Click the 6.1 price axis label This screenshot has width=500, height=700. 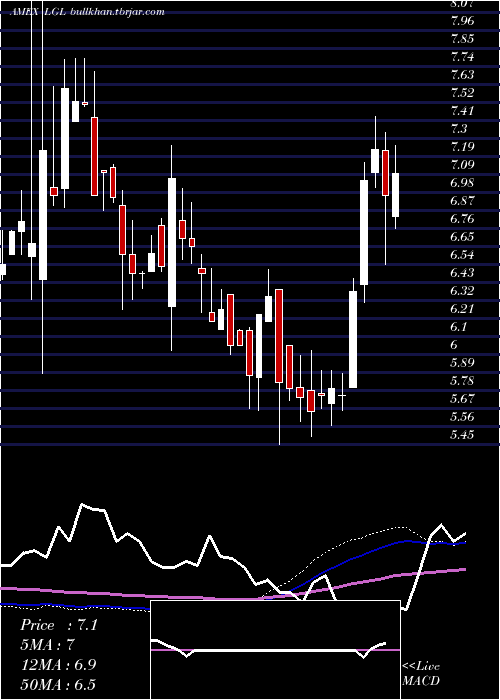(x=459, y=327)
